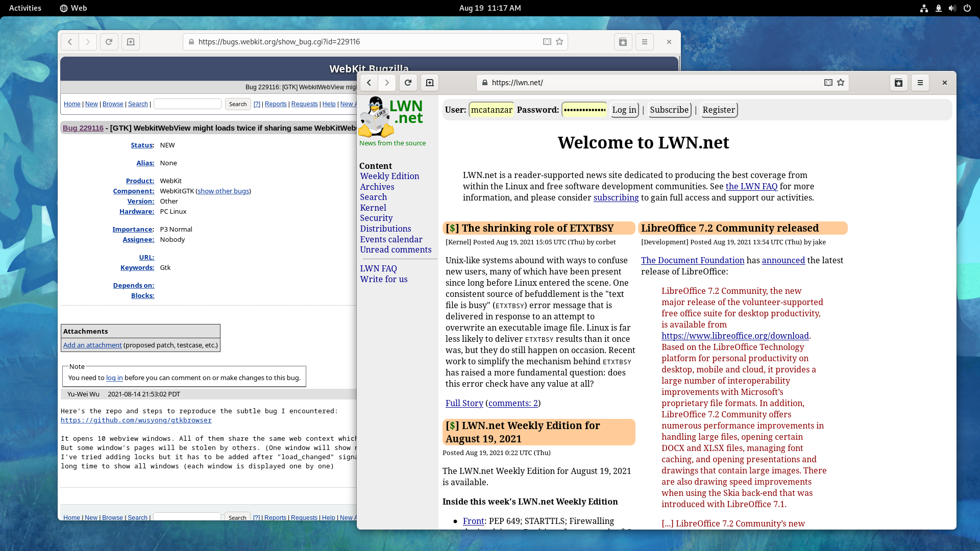Bookmark the Bugzilla page with star icon
This screenshot has width=980, height=551.
click(559, 42)
